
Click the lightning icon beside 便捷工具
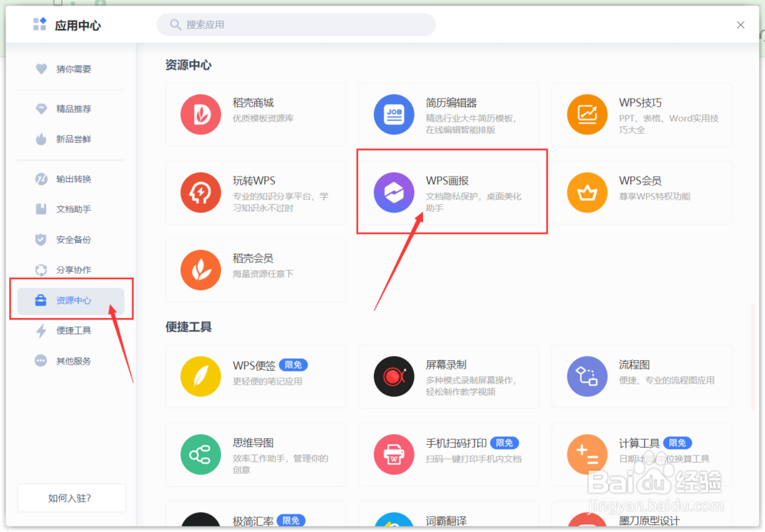pyautogui.click(x=41, y=331)
